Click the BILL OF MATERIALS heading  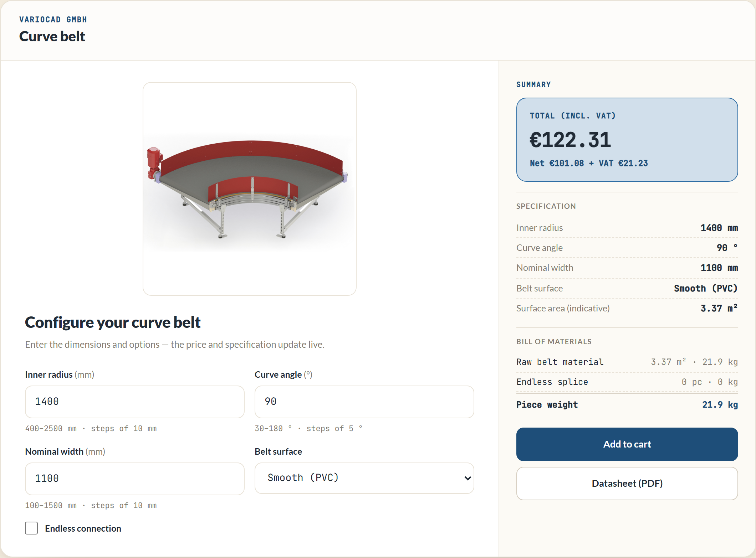pos(554,341)
